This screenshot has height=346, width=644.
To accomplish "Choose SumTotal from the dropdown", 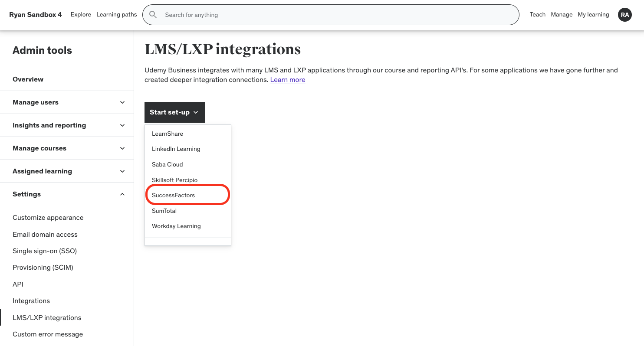I will pos(187,211).
